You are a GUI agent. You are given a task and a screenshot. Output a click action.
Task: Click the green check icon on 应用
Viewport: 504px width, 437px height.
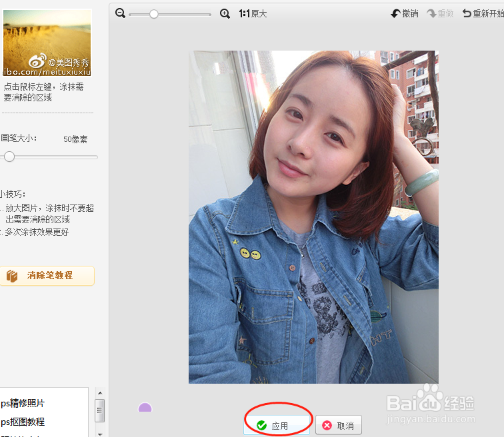tap(261, 426)
